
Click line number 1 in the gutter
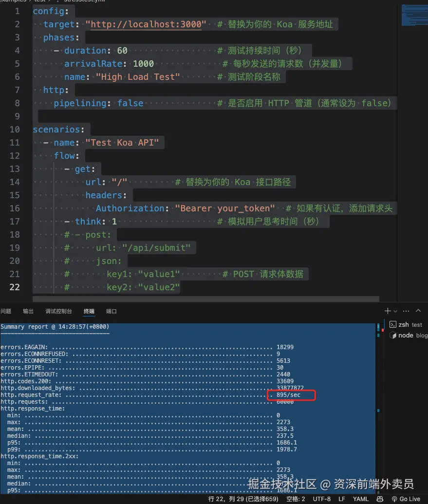[18, 11]
